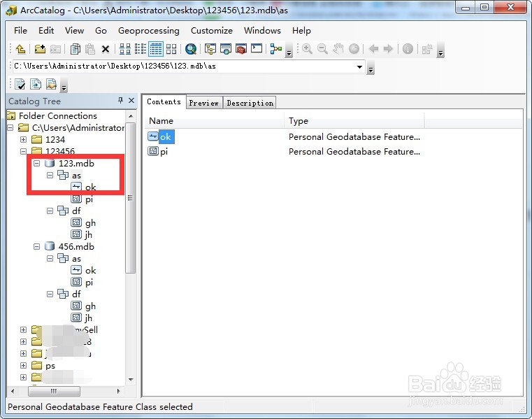
Task: Open the Help menu
Action: pos(301,31)
